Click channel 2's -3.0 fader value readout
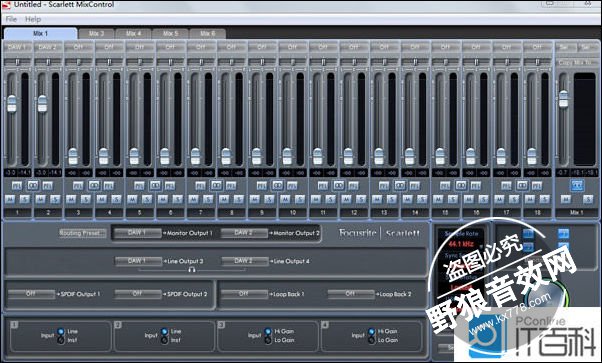This screenshot has width=602, height=363. coord(41,173)
